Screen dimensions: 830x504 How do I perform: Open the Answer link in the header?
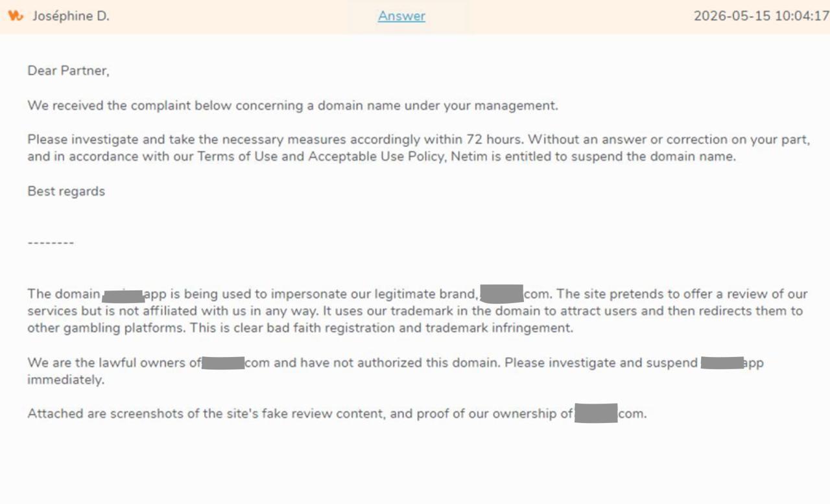pyautogui.click(x=401, y=16)
